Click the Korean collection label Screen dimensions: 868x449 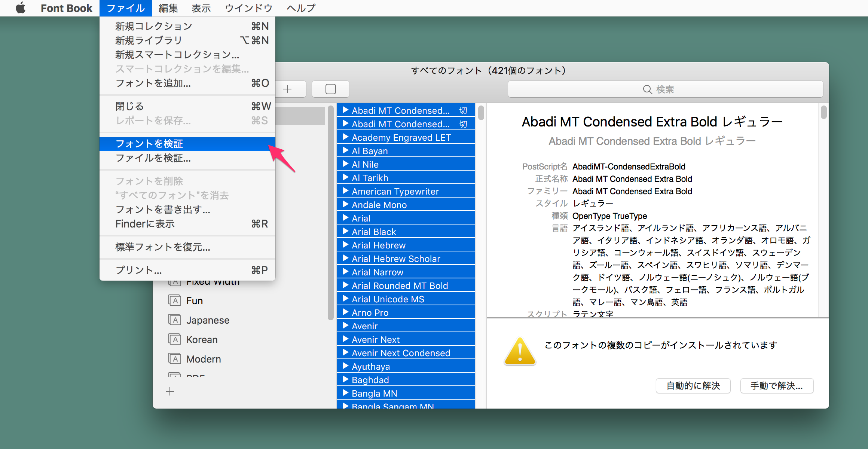point(202,340)
